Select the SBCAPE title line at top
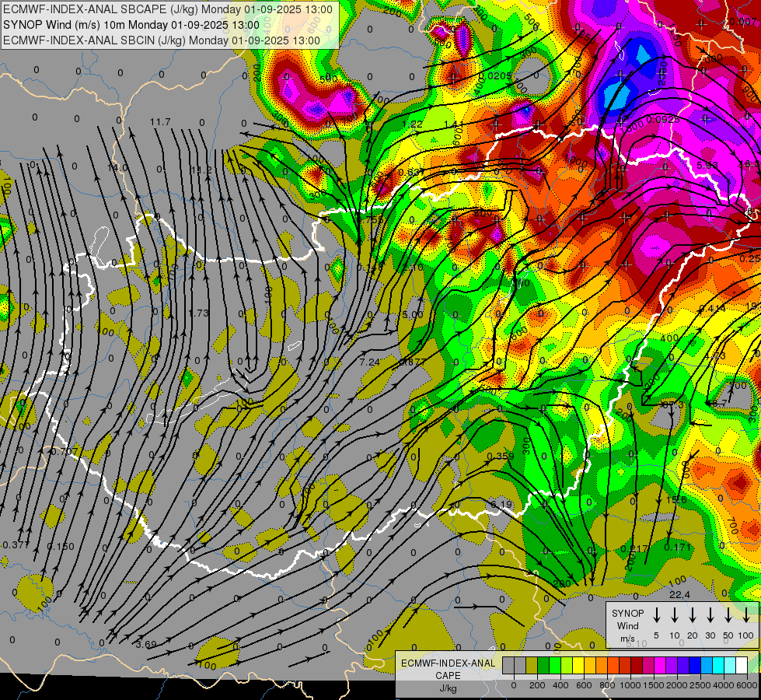Viewport: 761px width, 700px height. click(168, 9)
